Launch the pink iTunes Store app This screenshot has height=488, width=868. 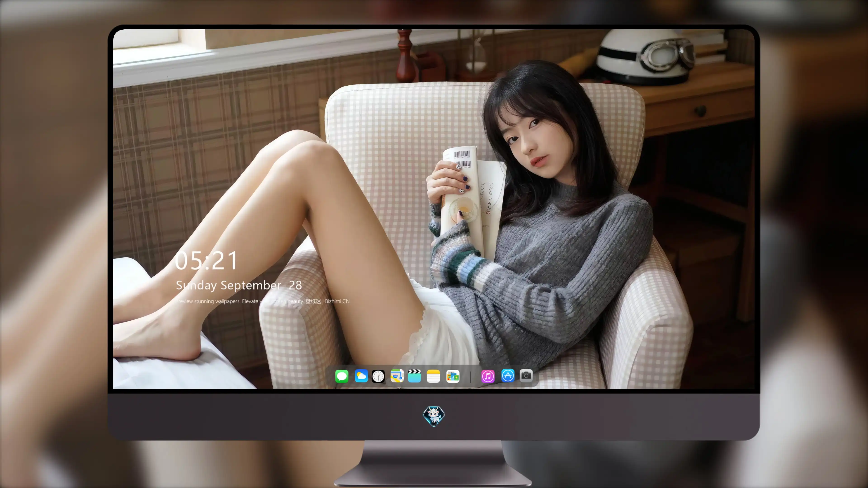488,376
